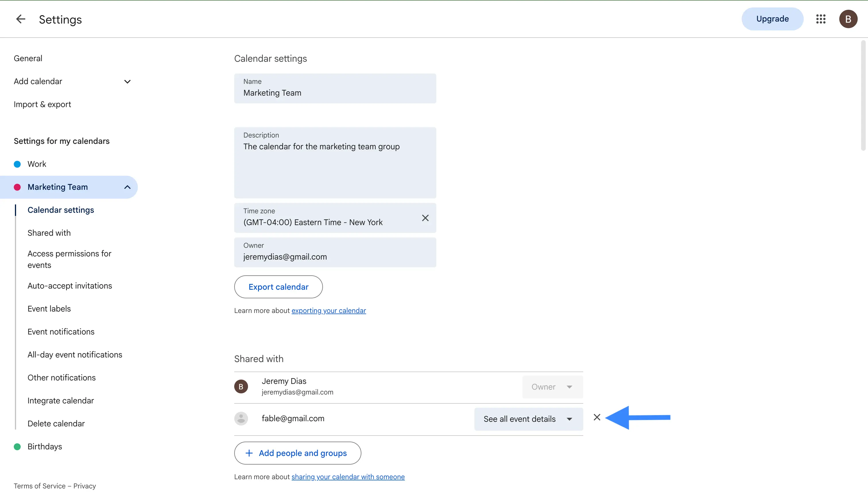Click the Export calendar button
The width and height of the screenshot is (868, 495).
pos(278,287)
